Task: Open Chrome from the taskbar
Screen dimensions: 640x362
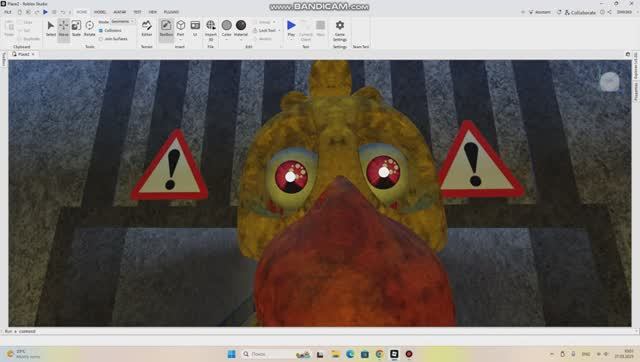Action: tap(380, 354)
